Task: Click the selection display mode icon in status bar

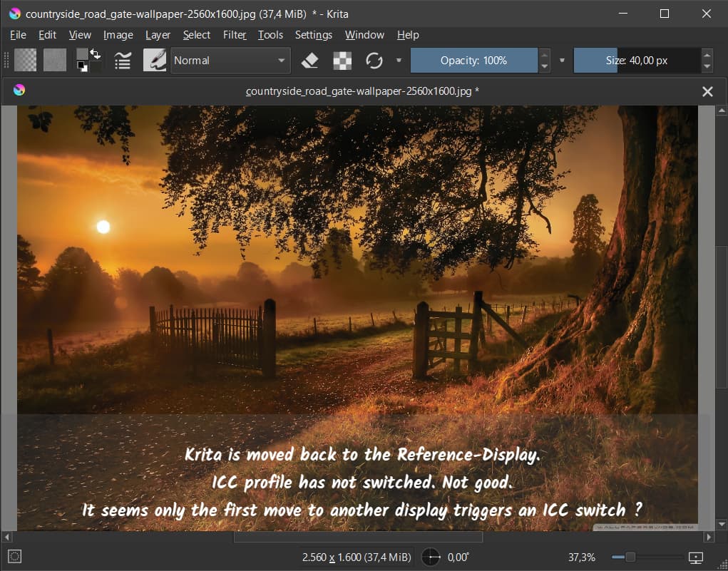Action: (x=16, y=557)
